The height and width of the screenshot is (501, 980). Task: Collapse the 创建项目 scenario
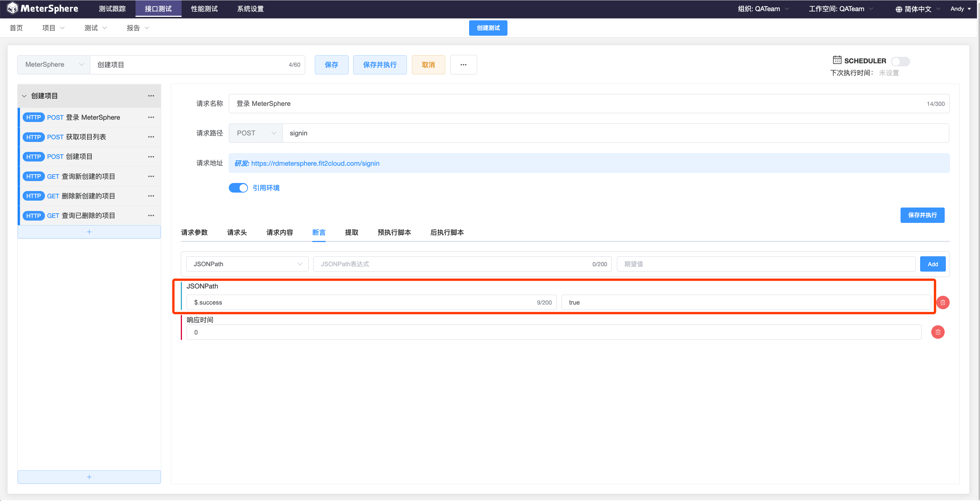(x=24, y=96)
